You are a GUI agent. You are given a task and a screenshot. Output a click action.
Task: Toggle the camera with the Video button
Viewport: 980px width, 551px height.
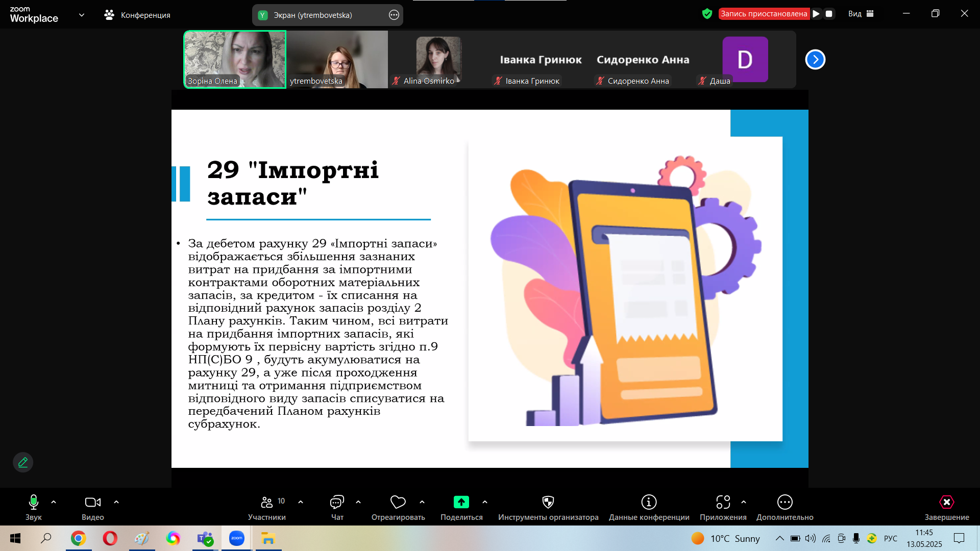coord(92,502)
